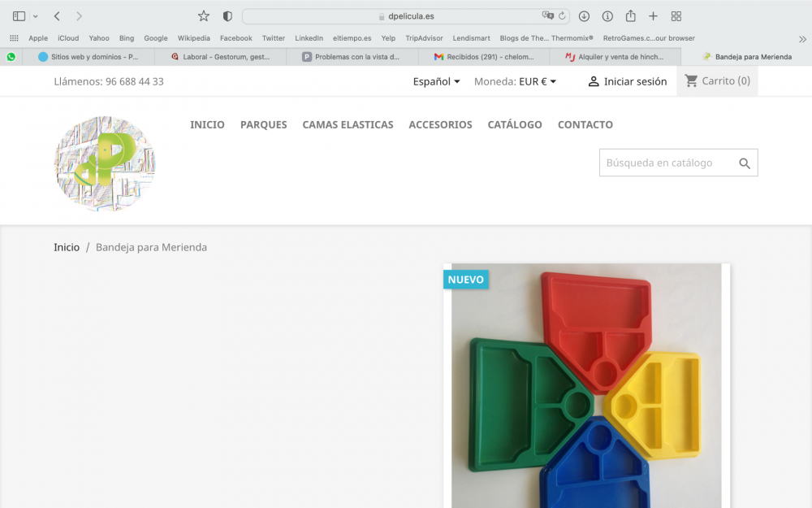
Task: Open the LinkedIn bookmark
Action: point(309,38)
